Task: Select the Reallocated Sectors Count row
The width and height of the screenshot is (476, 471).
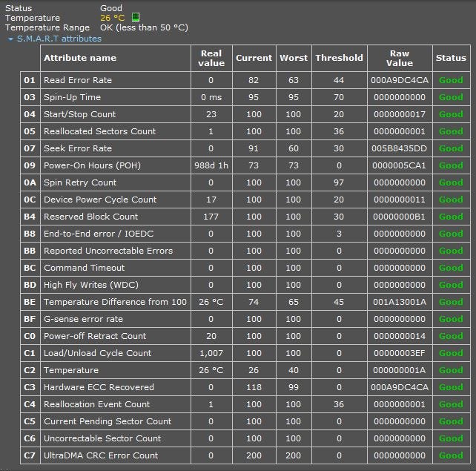Action: pos(99,131)
